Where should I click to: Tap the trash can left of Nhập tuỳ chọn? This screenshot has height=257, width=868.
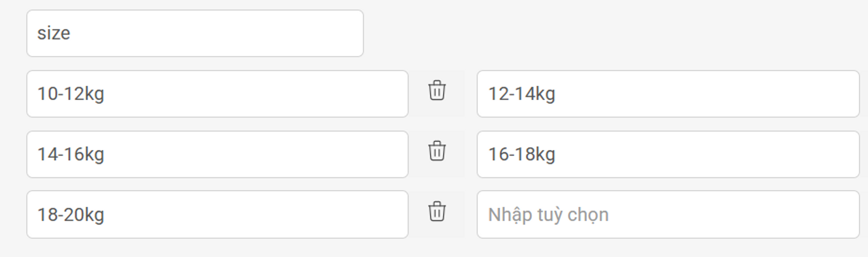[436, 211]
